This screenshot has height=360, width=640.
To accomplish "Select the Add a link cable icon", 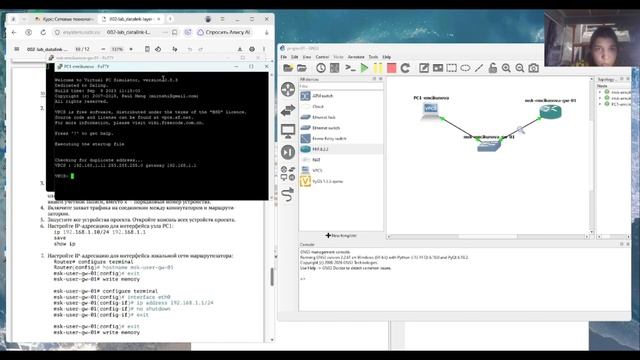I will [288, 194].
